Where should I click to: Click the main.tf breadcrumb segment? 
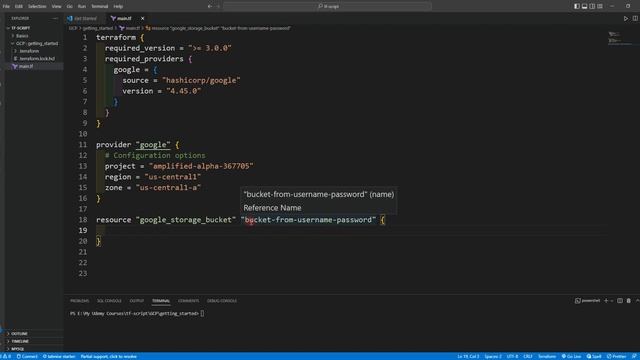pos(130,28)
